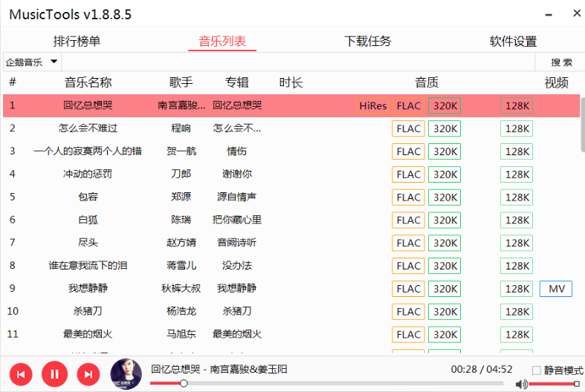The width and height of the screenshot is (585, 392).
Task: Pause the currently playing song
Action: pyautogui.click(x=54, y=374)
